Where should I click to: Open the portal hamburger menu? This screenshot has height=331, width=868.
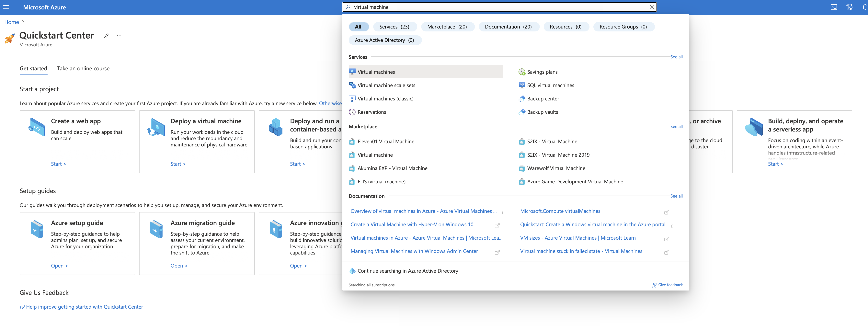coord(6,7)
